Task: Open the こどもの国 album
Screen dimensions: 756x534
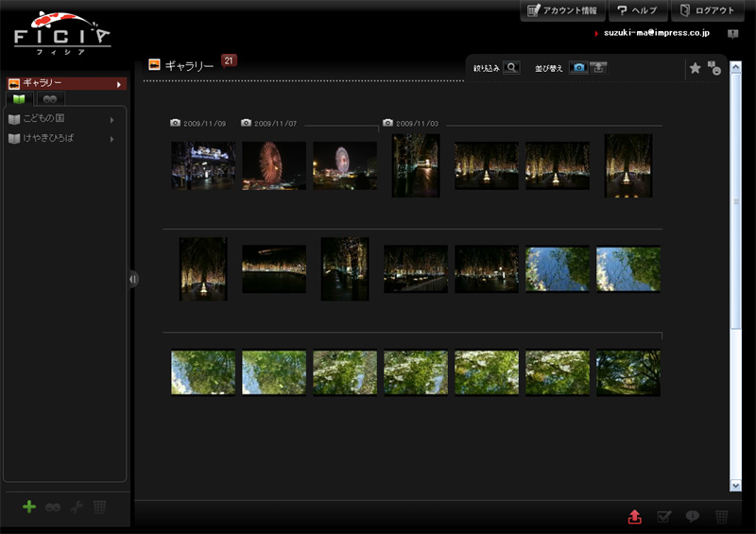Action: pyautogui.click(x=43, y=118)
